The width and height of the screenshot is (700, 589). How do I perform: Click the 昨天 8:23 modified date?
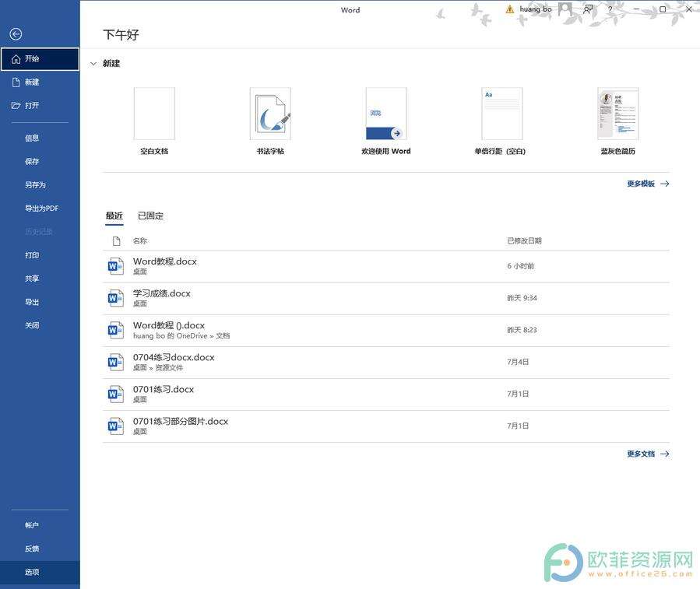[x=522, y=330]
